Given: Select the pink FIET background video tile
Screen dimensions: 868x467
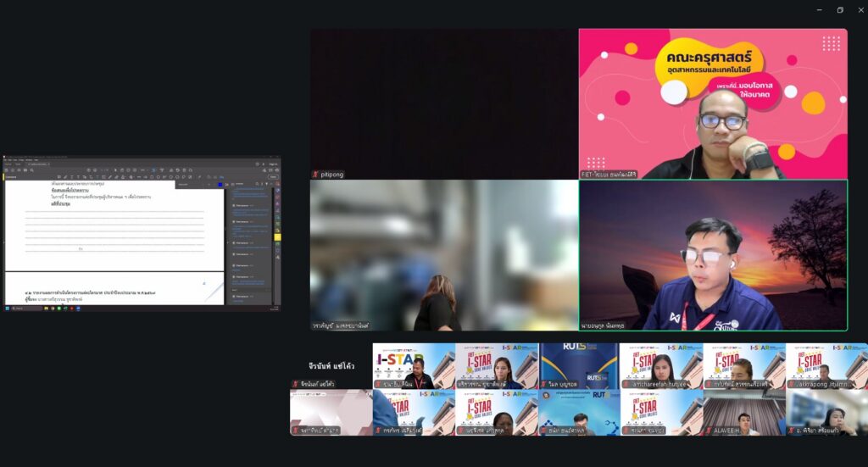Looking at the screenshot, I should (713, 103).
